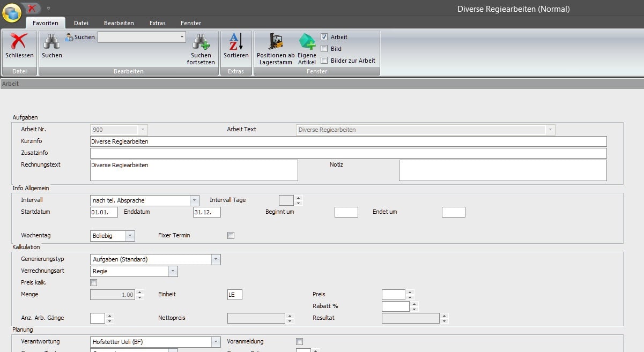Image resolution: width=644 pixels, height=352 pixels.
Task: Adjust the Resultat stepper arrows
Action: [x=445, y=318]
